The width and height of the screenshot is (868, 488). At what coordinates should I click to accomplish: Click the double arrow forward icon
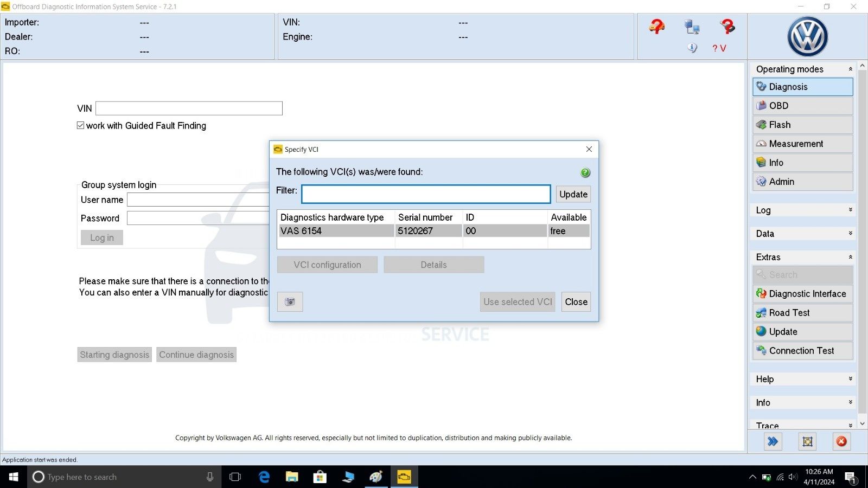(x=773, y=441)
